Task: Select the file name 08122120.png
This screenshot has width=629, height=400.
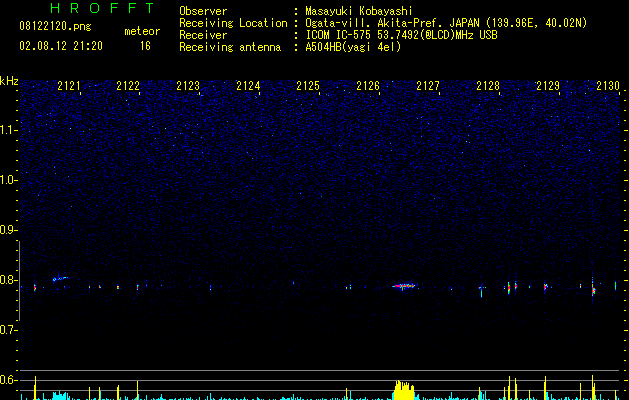Action: [x=55, y=27]
